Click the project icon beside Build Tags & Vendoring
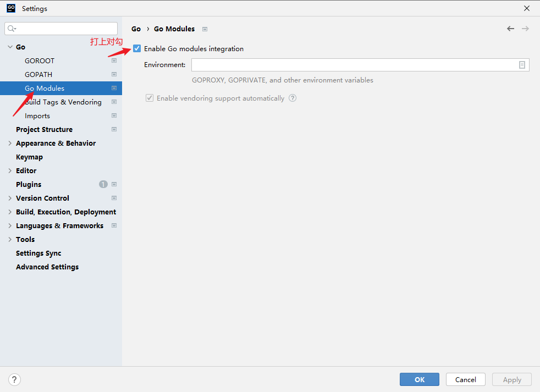540x392 pixels. tap(114, 102)
